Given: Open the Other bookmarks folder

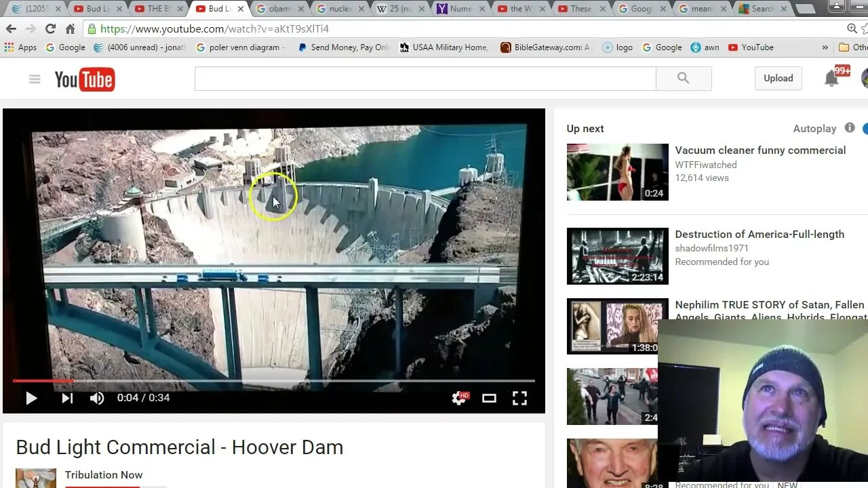Looking at the screenshot, I should click(853, 47).
